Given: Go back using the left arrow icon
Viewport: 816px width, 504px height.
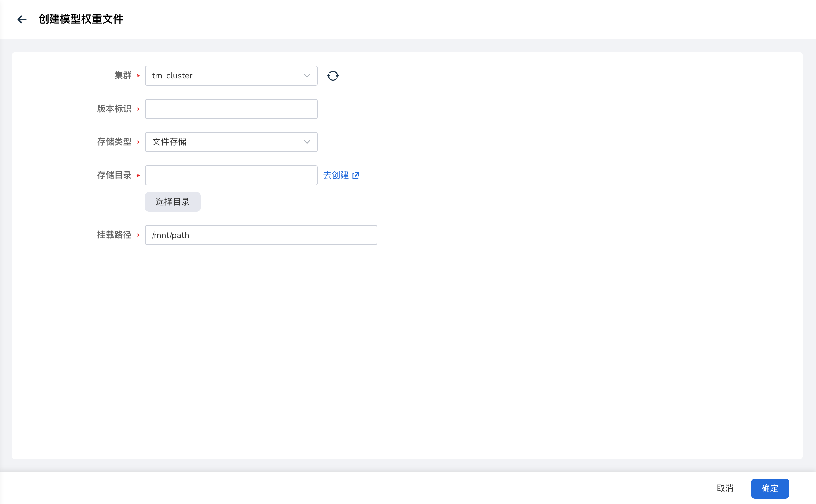Looking at the screenshot, I should pyautogui.click(x=22, y=19).
